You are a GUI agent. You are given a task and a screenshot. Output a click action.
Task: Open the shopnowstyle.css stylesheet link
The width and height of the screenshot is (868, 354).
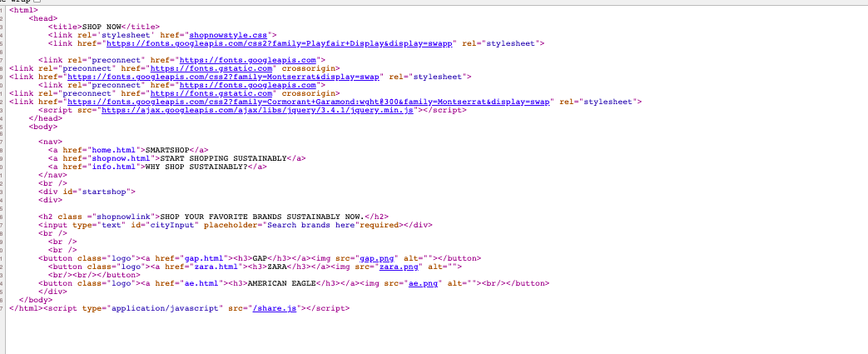point(229,35)
